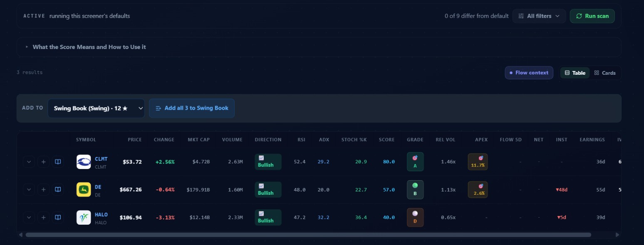Click the HALO company logo
This screenshot has width=644, height=245.
click(84, 218)
